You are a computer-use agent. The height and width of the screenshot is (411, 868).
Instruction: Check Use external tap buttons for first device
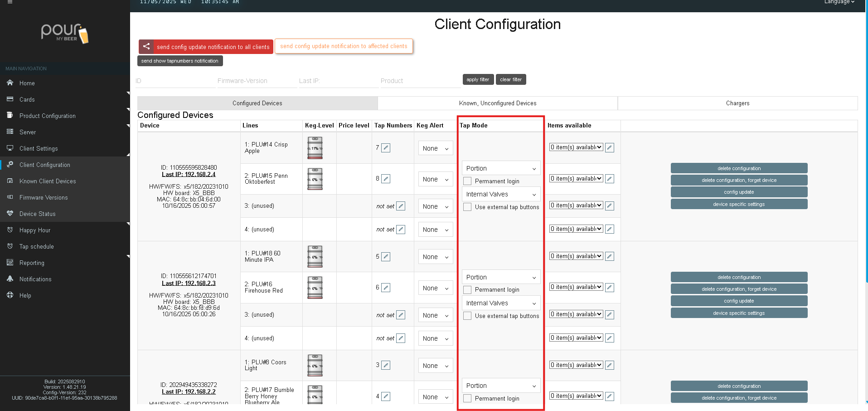click(x=467, y=207)
